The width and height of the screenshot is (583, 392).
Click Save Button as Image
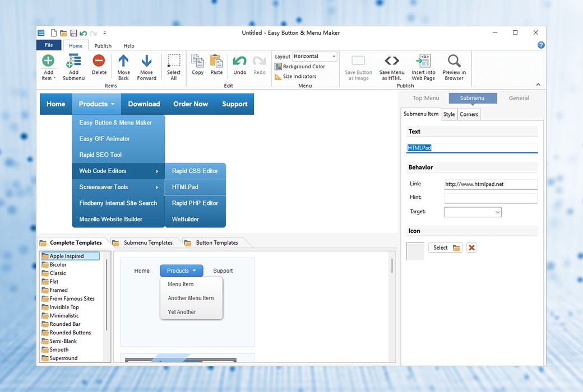[358, 67]
